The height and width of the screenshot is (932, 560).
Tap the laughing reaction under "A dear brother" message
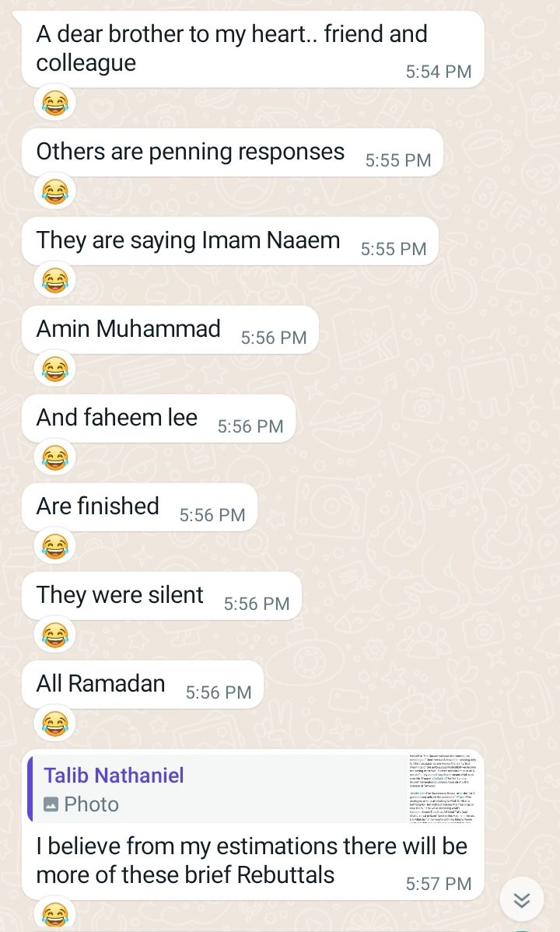(54, 103)
